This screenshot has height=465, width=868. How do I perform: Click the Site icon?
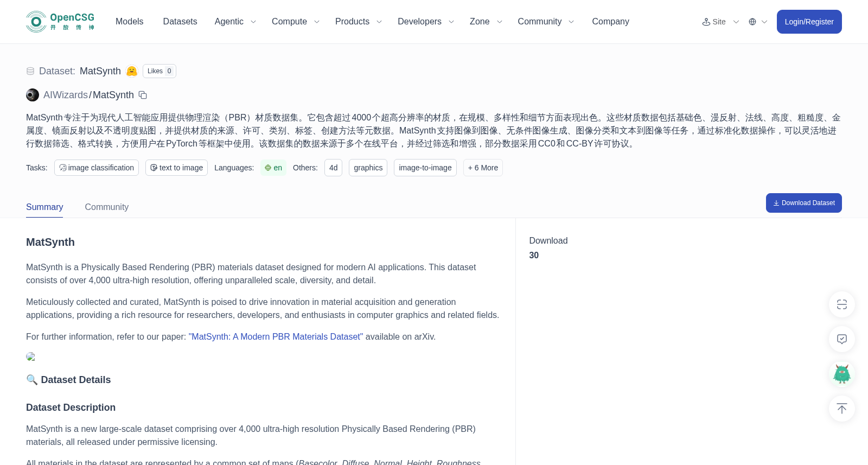click(x=706, y=22)
